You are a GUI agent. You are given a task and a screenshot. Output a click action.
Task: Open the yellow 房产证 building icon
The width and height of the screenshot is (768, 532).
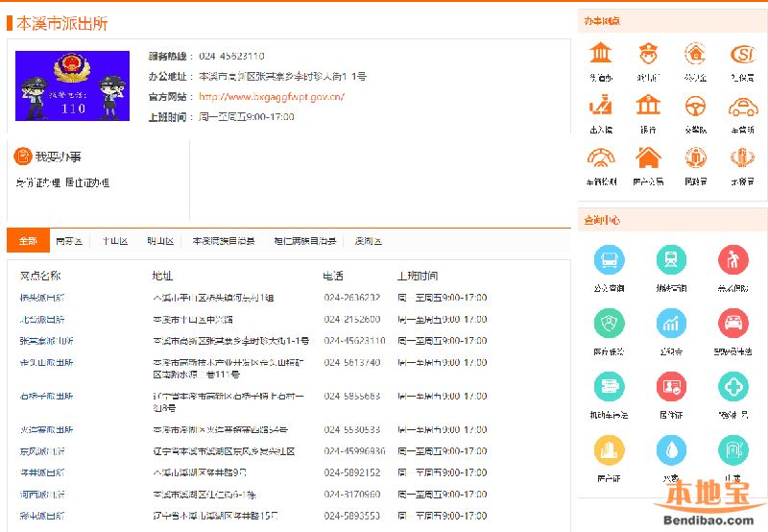click(609, 450)
